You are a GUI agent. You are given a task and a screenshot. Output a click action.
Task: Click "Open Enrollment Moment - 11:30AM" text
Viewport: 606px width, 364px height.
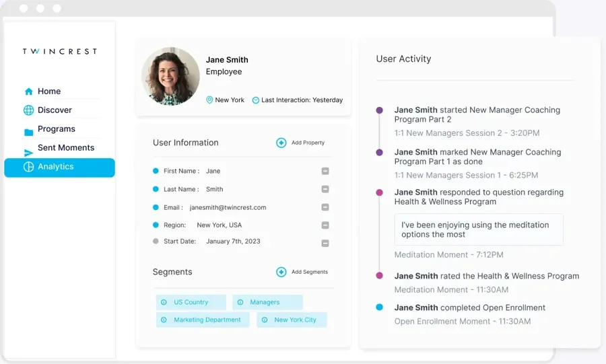pyautogui.click(x=463, y=322)
